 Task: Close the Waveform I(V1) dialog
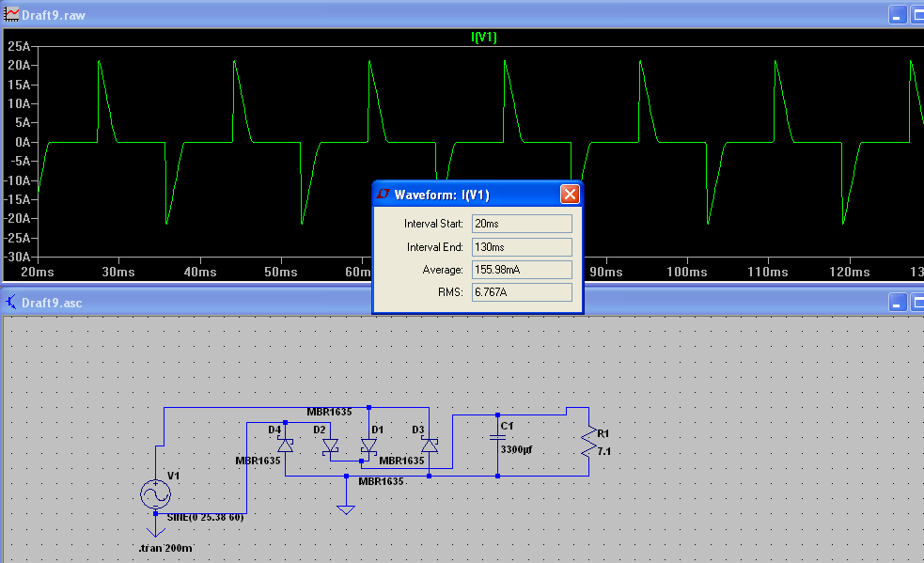tap(570, 195)
